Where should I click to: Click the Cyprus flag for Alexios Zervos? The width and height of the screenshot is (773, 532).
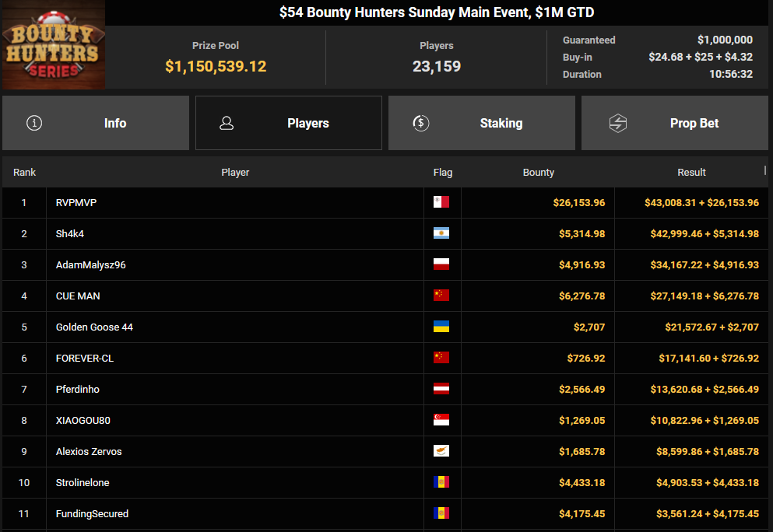coord(441,451)
